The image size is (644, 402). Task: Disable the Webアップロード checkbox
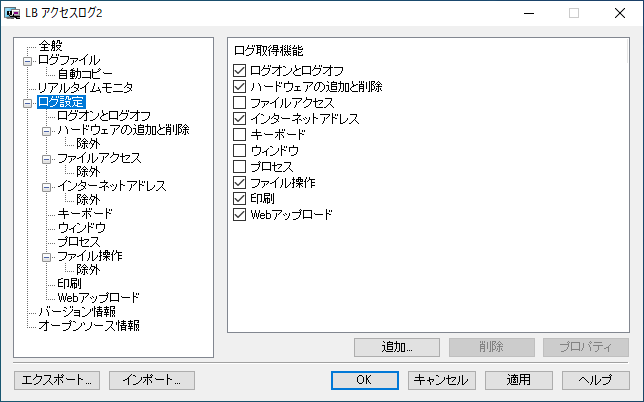pos(239,215)
